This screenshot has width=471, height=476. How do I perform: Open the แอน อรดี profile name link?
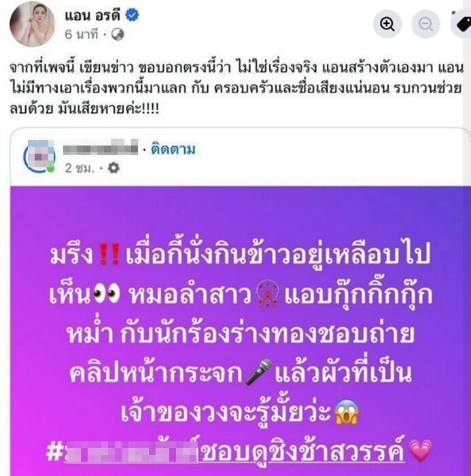click(92, 15)
